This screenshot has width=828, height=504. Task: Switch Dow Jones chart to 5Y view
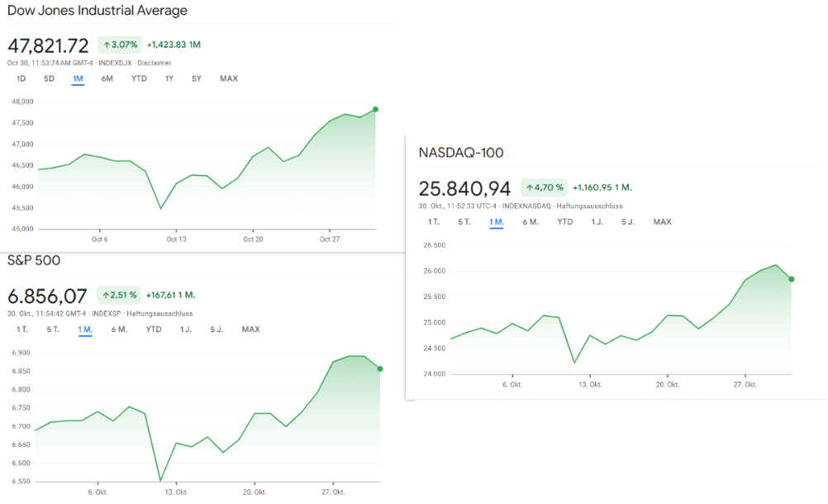(x=197, y=78)
